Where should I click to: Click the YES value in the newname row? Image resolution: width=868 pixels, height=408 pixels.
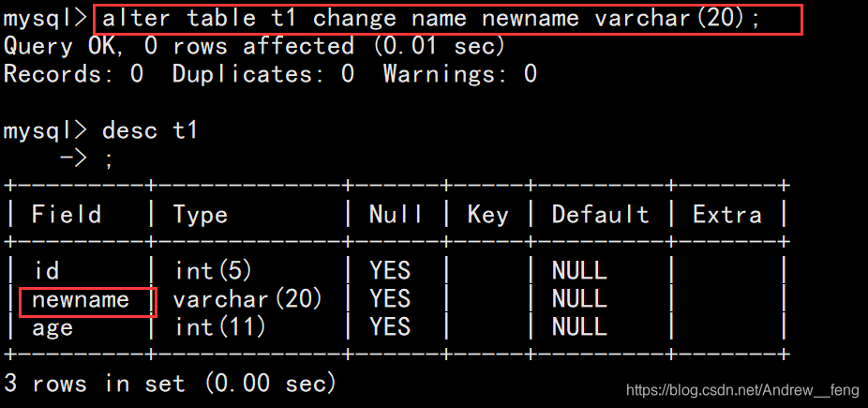(x=390, y=299)
